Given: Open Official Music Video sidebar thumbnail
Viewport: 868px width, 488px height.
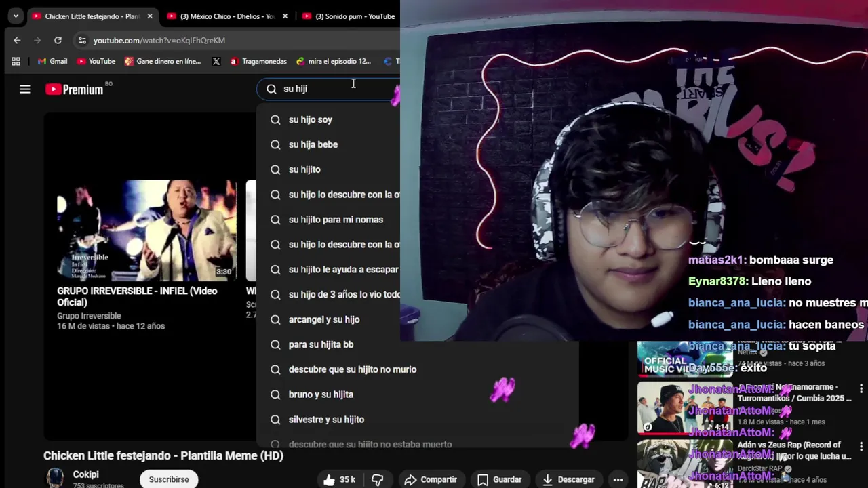Looking at the screenshot, I should (x=685, y=359).
